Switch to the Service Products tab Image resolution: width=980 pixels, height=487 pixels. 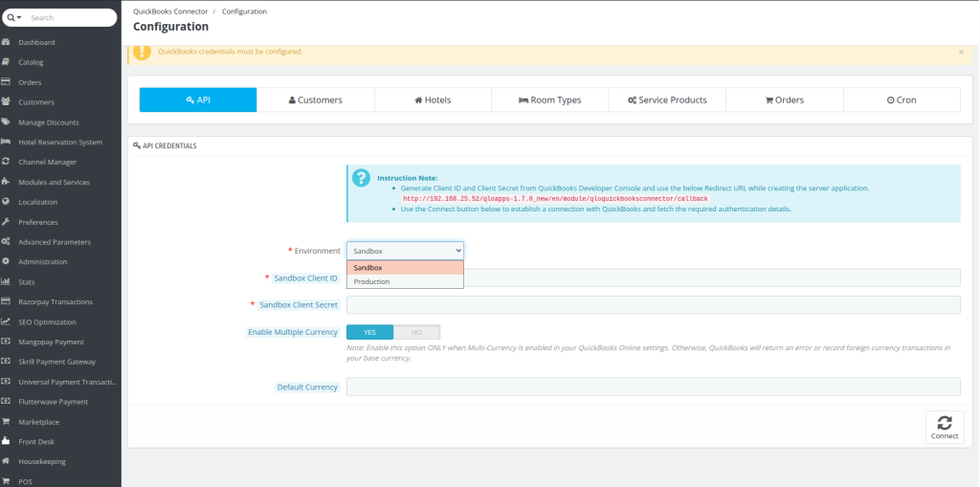coord(667,100)
